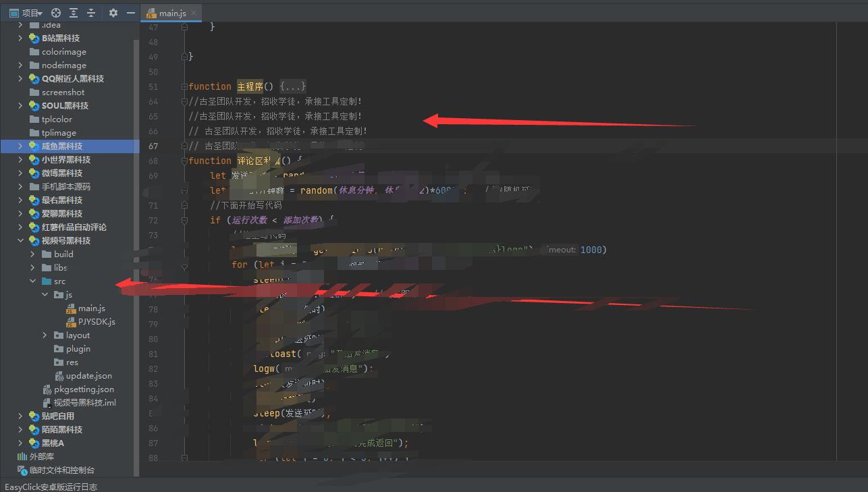868x492 pixels.
Task: Expand the folded 主程序 function block {...}
Action: click(x=294, y=86)
